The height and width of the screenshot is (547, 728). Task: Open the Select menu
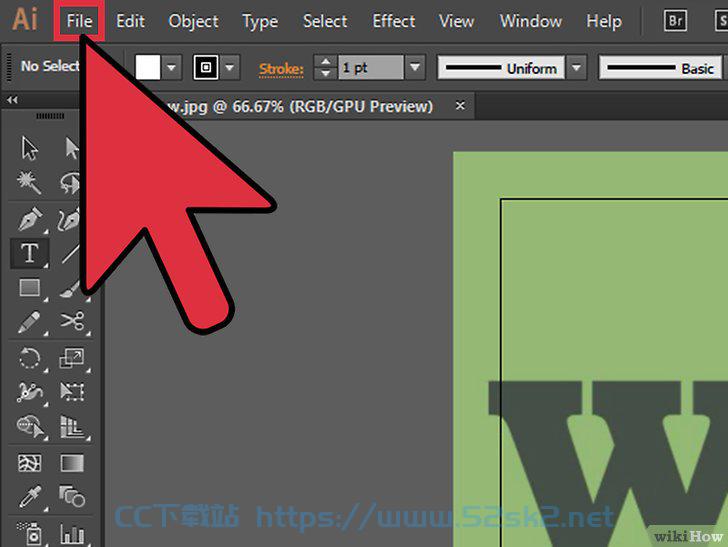[325, 21]
